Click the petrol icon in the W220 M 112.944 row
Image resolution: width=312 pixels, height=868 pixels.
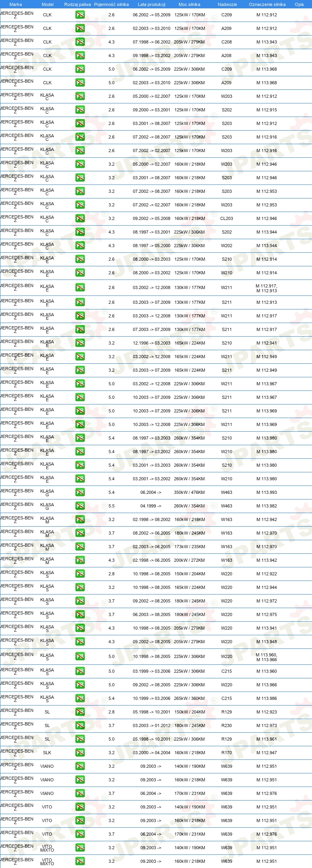80,587
